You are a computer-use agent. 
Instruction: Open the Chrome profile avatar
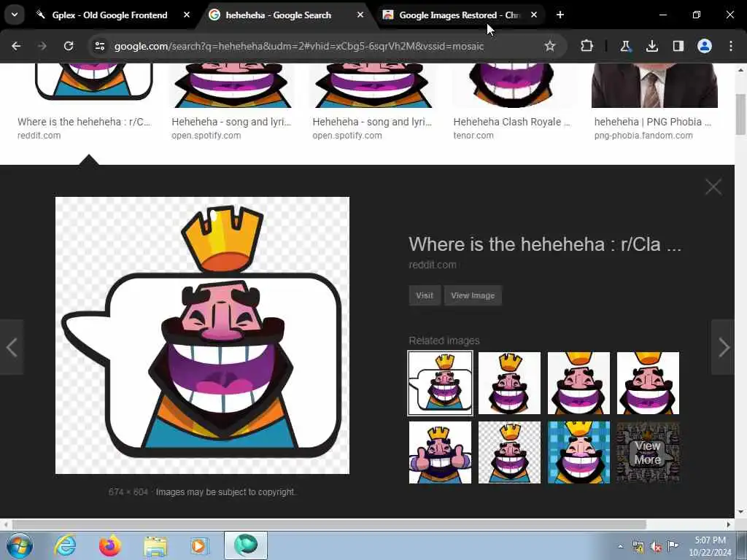705,46
